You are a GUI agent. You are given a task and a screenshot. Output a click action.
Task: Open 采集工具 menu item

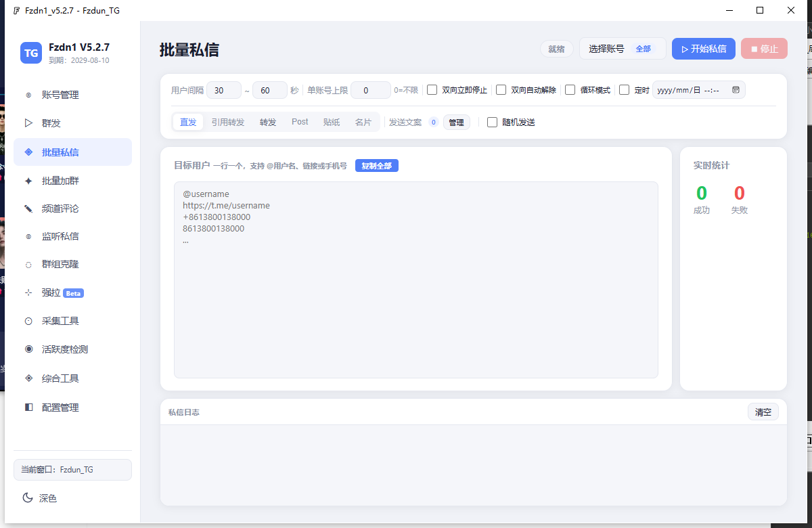coord(72,321)
